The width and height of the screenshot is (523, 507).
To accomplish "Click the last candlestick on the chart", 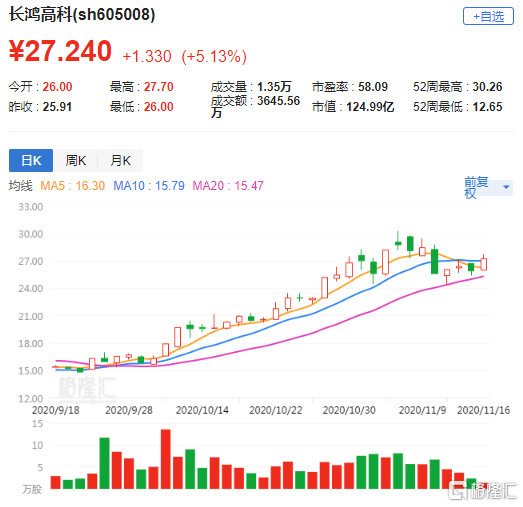I will pyautogui.click(x=484, y=263).
